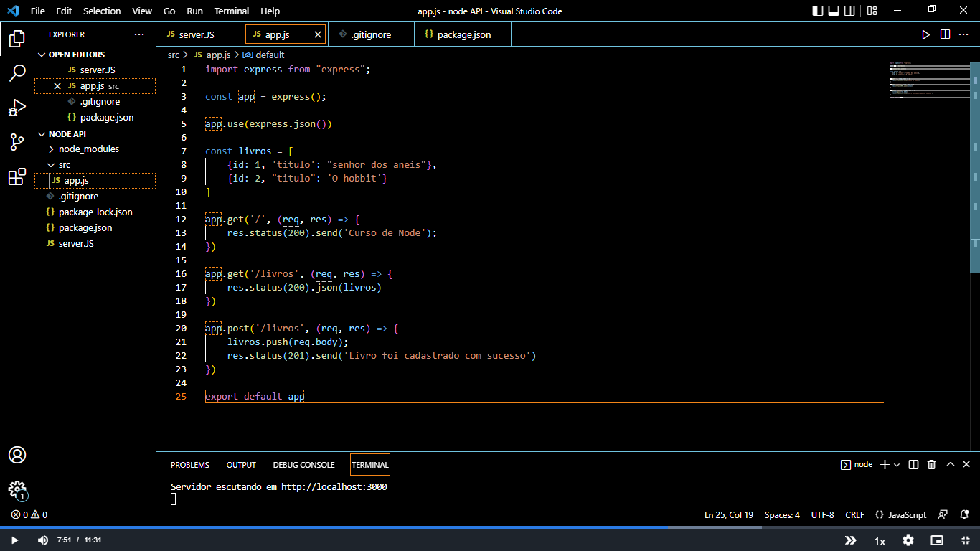980x551 pixels.
Task: Seek on the video progress bar
Action: tap(490, 527)
